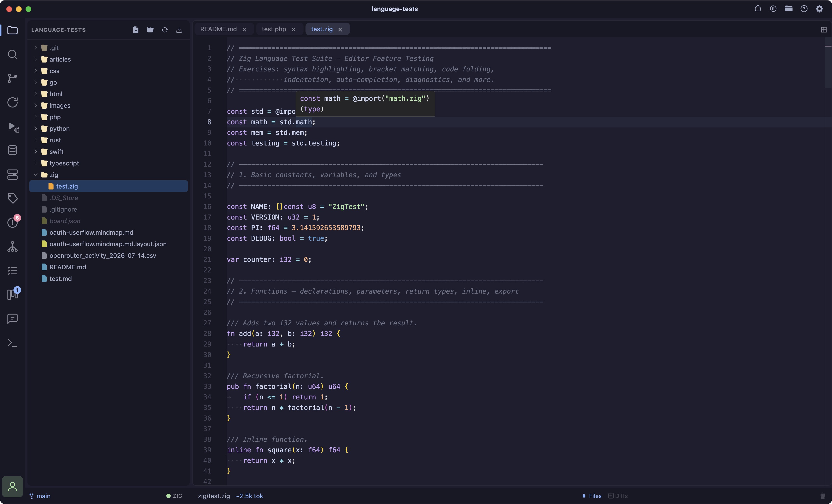
Task: Open the Chat panel icon
Action: (x=13, y=319)
